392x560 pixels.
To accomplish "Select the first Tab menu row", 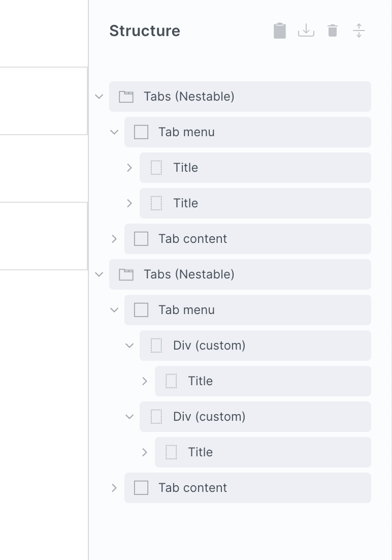I will 254,132.
